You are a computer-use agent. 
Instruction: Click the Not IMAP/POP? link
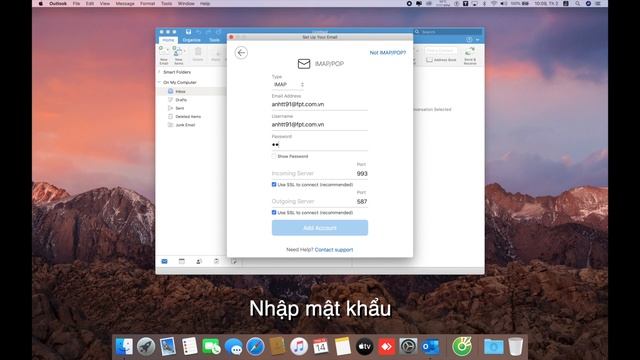point(388,53)
